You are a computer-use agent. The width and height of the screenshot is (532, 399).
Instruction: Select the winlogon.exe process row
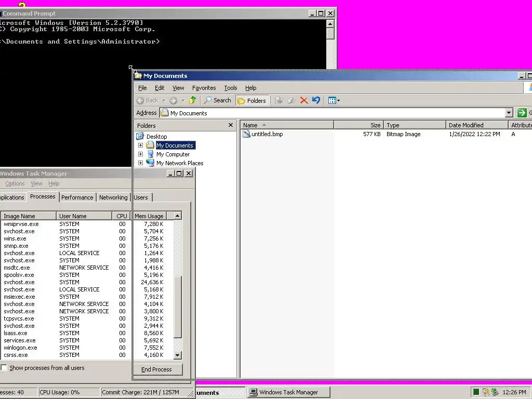87,348
